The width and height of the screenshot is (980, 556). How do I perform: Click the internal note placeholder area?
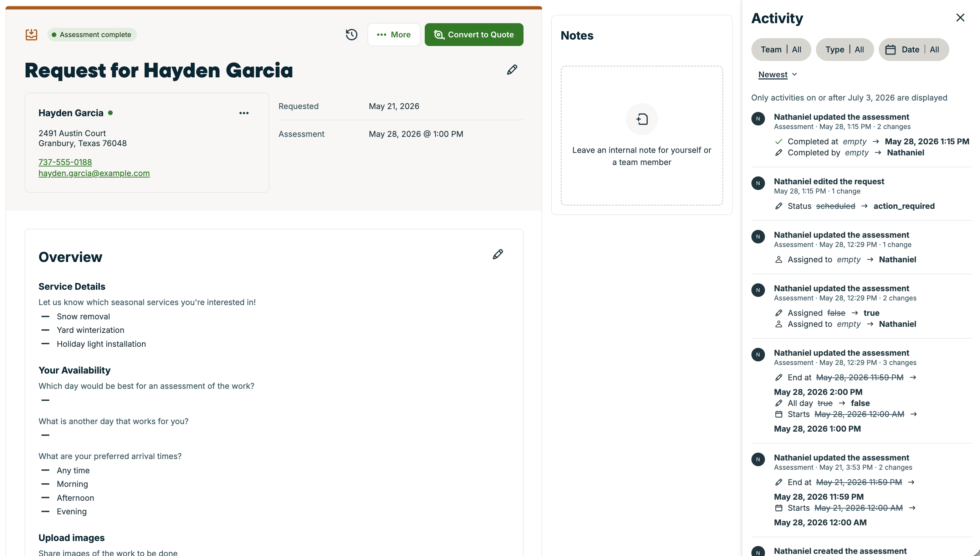(642, 135)
